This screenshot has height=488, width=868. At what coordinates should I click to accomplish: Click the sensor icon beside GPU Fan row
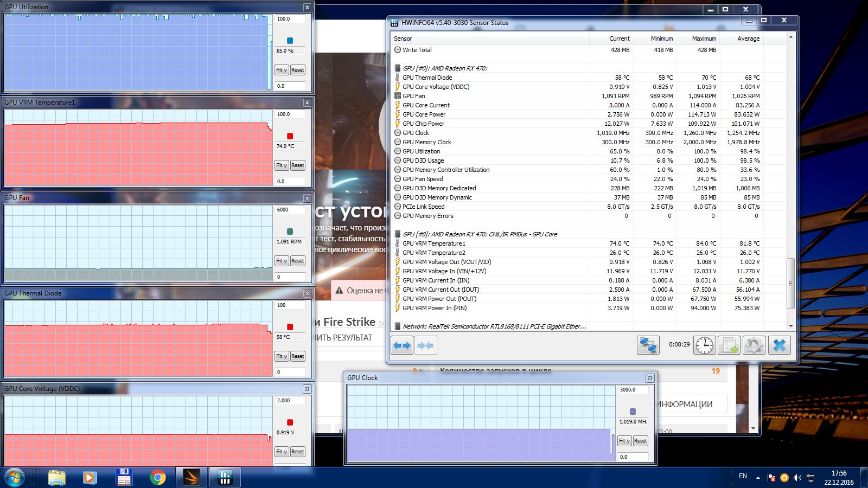point(398,96)
